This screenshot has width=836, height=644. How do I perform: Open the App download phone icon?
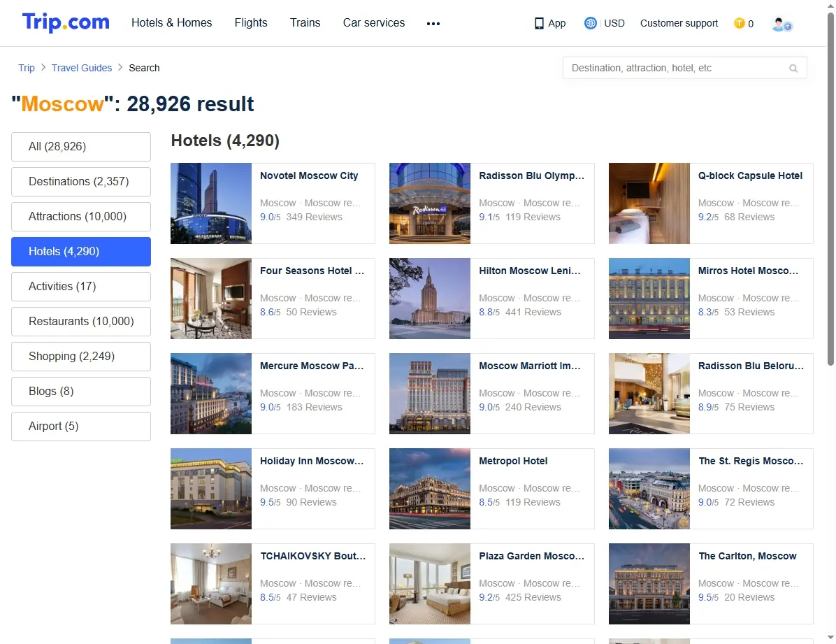(539, 24)
